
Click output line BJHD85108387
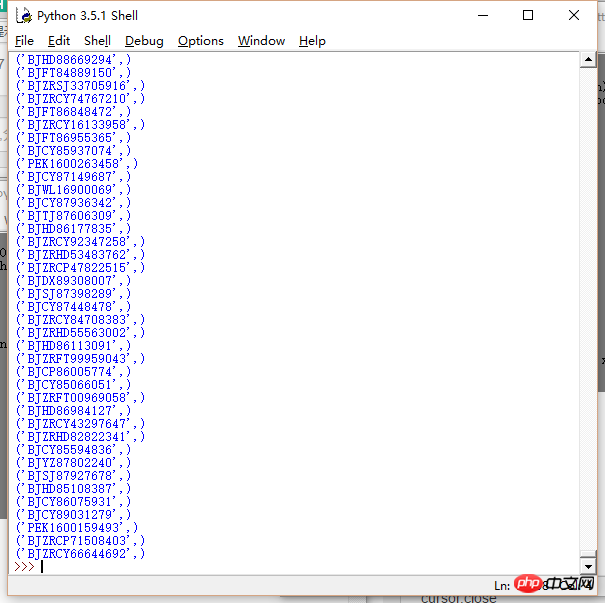(x=73, y=489)
